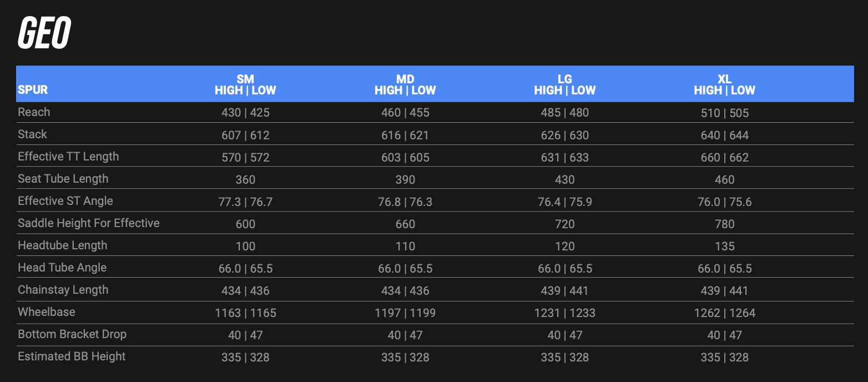868x382 pixels.
Task: Click the Head Tube Angle row label
Action: coord(62,268)
